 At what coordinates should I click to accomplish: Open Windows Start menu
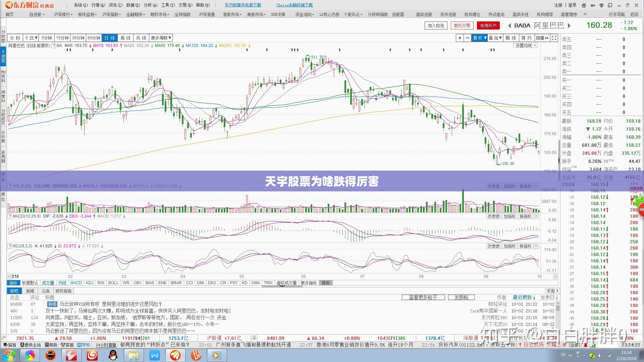(x=8, y=355)
